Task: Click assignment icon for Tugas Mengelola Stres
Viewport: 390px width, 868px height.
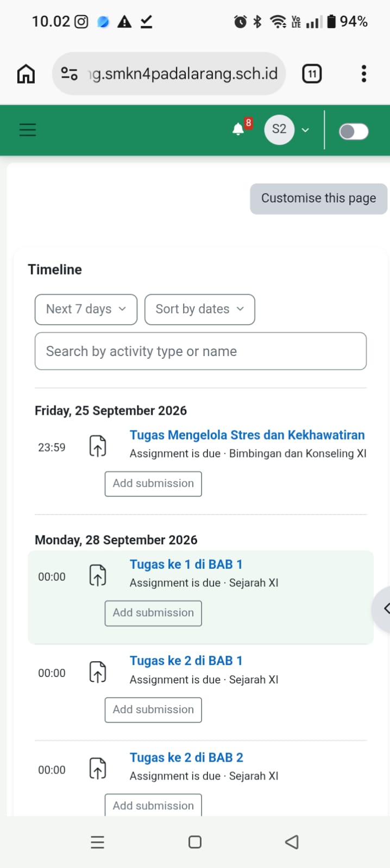Action: click(x=98, y=446)
